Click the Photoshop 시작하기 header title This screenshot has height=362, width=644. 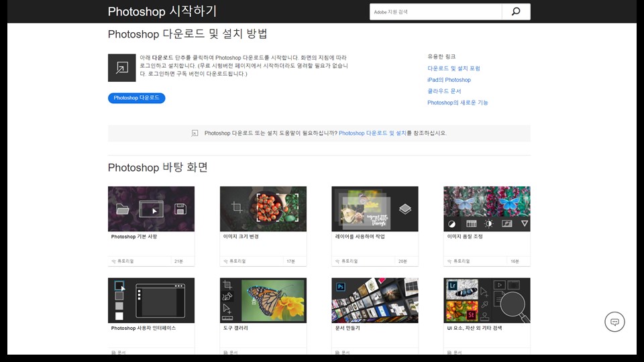pos(162,11)
